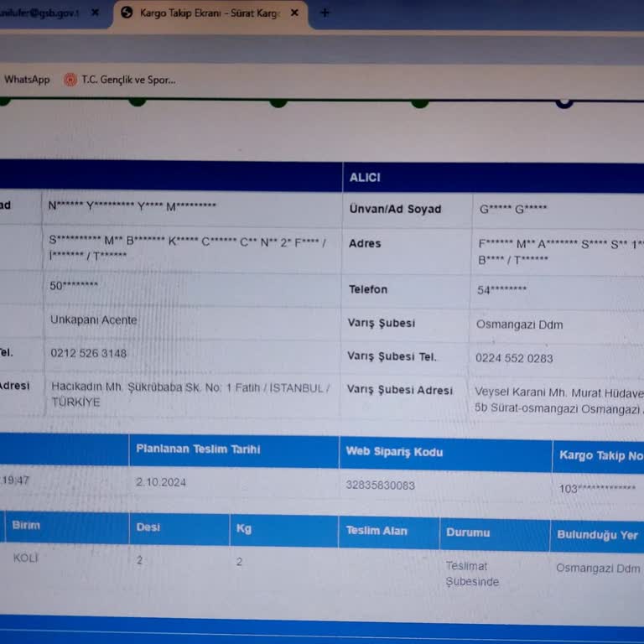
Task: Switch to Kargo Takip Ekranı tab
Action: coord(210,13)
